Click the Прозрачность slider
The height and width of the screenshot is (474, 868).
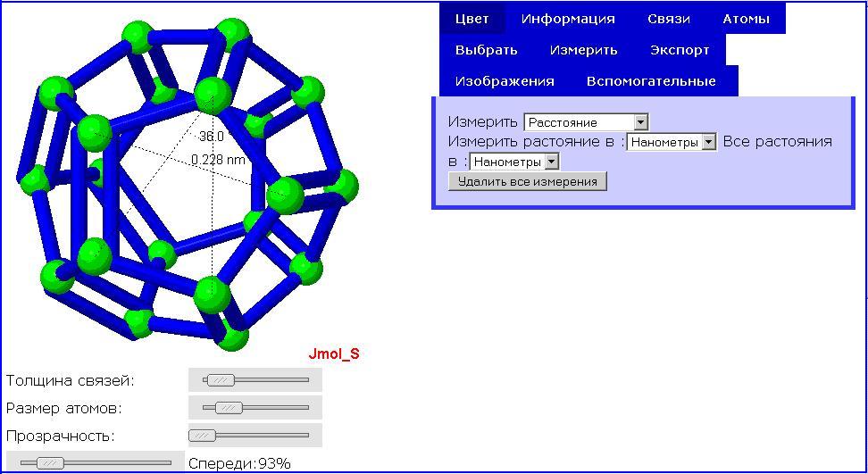tap(255, 436)
